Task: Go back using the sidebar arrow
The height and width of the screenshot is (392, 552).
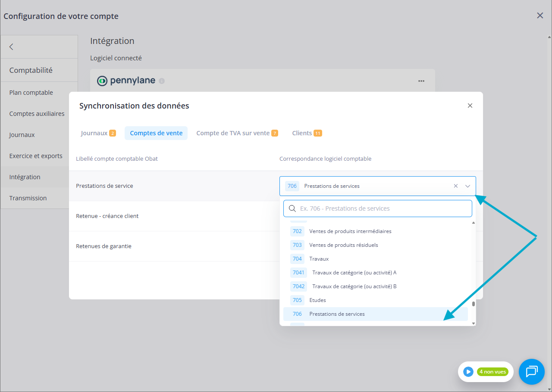Action: [12, 47]
